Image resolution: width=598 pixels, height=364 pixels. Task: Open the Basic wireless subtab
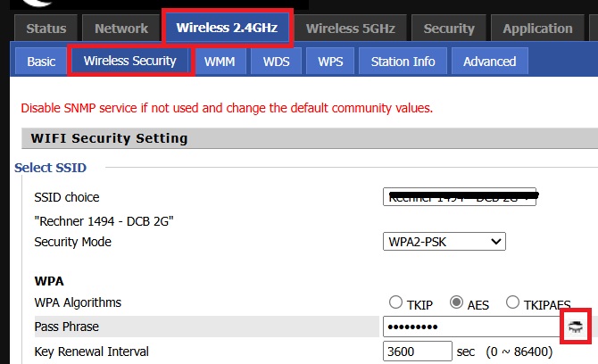click(41, 62)
